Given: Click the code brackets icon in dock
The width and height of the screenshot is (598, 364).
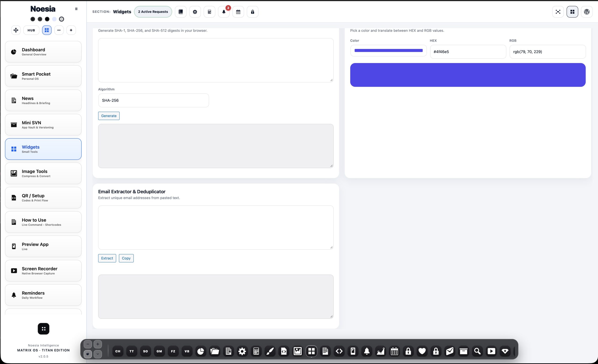Looking at the screenshot, I should pyautogui.click(x=339, y=351).
